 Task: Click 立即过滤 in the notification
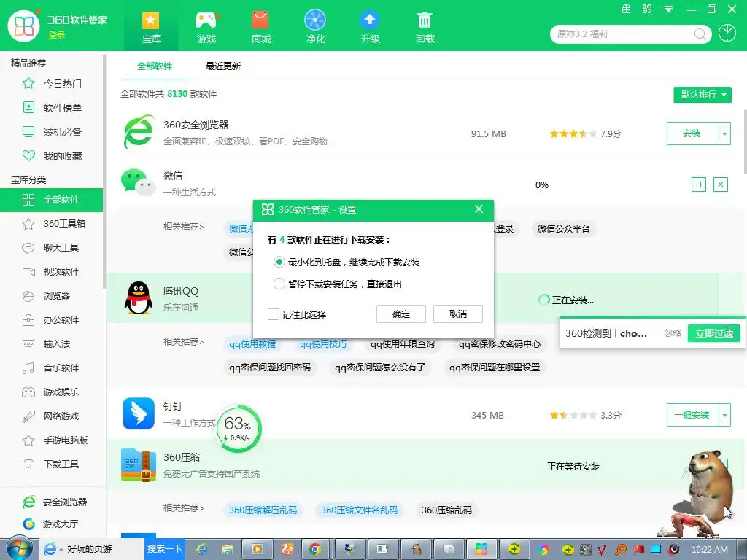click(x=713, y=332)
